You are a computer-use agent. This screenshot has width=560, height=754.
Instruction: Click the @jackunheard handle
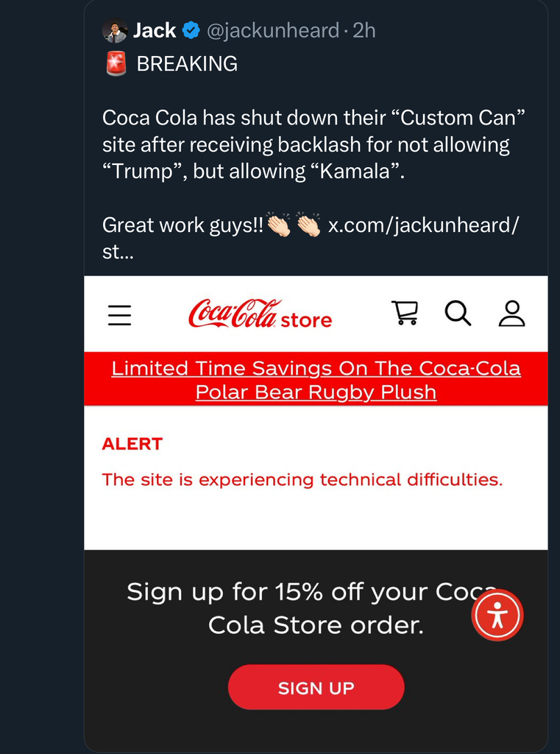(x=272, y=31)
